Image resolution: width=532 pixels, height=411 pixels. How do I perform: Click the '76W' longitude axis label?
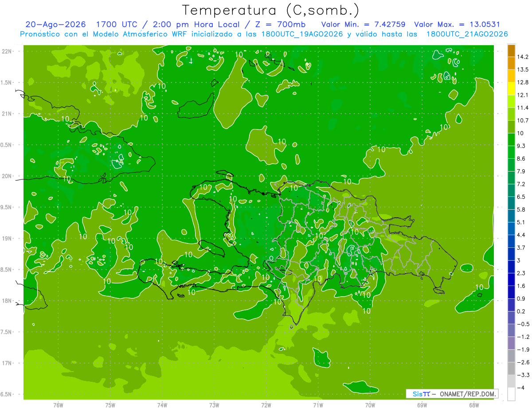(x=58, y=405)
